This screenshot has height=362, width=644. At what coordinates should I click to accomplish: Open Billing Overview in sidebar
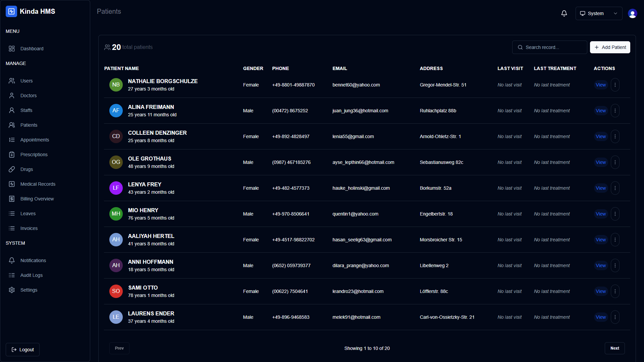[x=37, y=199]
